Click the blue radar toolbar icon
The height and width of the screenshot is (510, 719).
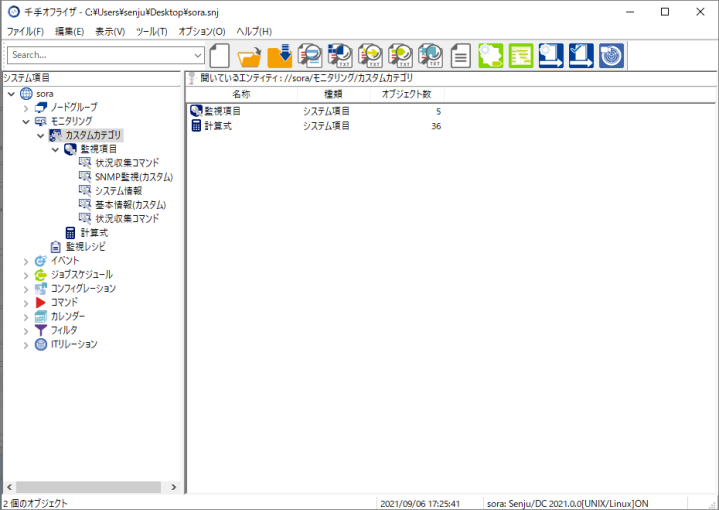(x=612, y=56)
